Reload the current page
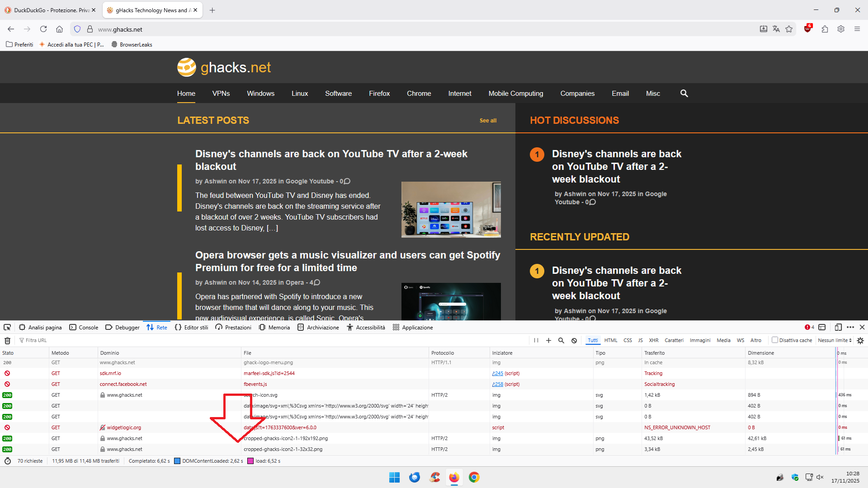 tap(43, 29)
